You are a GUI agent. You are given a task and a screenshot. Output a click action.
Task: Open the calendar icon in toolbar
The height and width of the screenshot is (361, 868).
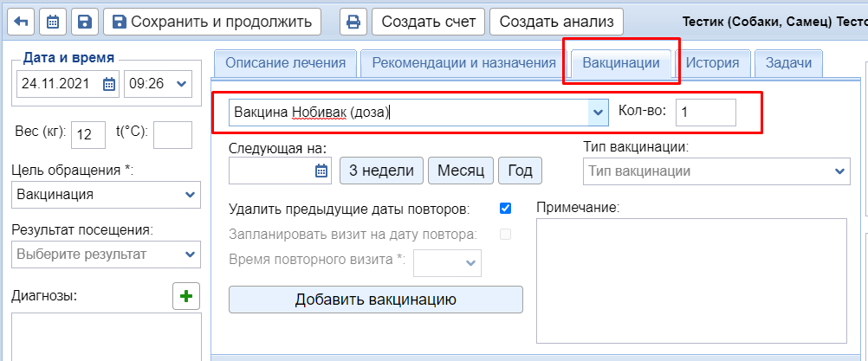[x=53, y=22]
